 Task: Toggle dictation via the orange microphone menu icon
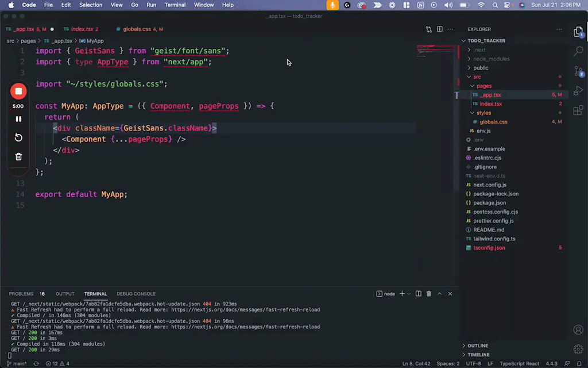(332, 5)
